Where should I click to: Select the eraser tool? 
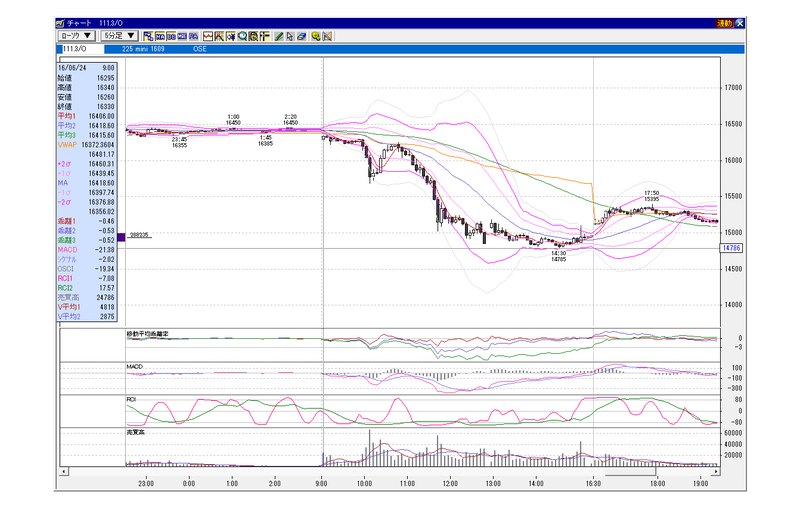tap(302, 36)
